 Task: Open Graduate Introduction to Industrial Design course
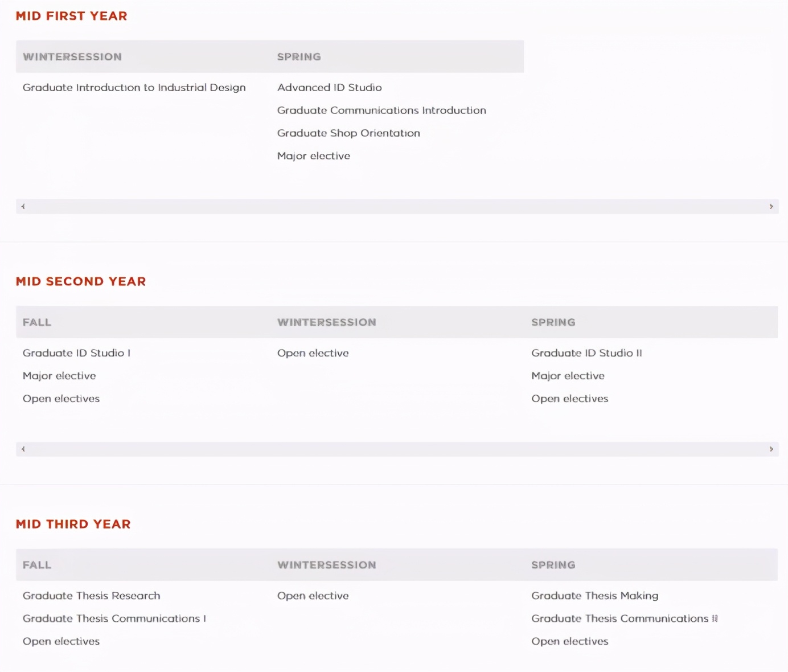click(x=134, y=88)
